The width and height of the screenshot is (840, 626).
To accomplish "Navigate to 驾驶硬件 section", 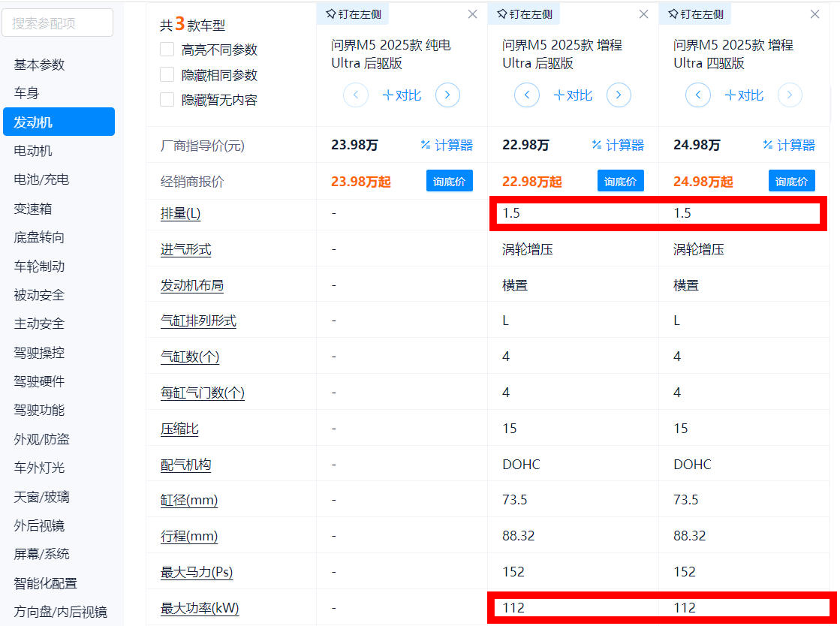I will point(39,381).
